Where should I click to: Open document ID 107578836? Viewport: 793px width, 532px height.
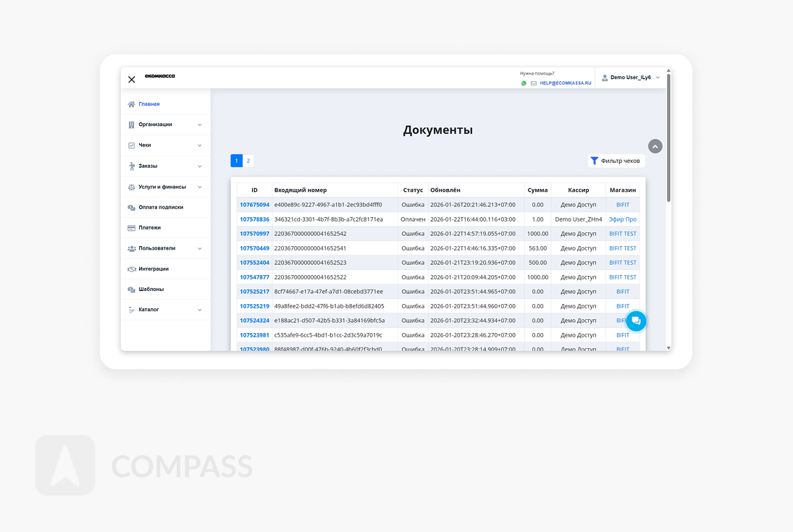tap(254, 219)
